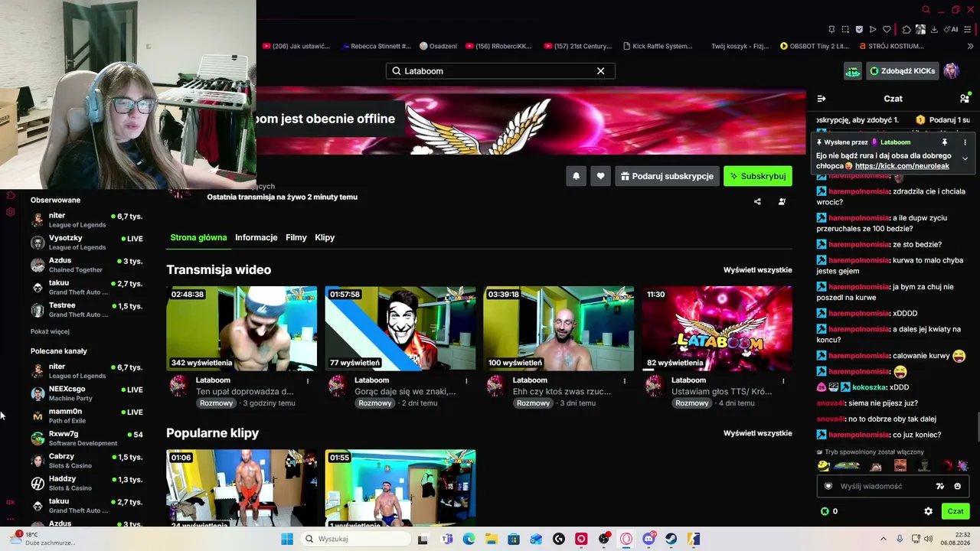
Task: Click Wyświetl wszystkie for Popularne klipy
Action: 758,433
